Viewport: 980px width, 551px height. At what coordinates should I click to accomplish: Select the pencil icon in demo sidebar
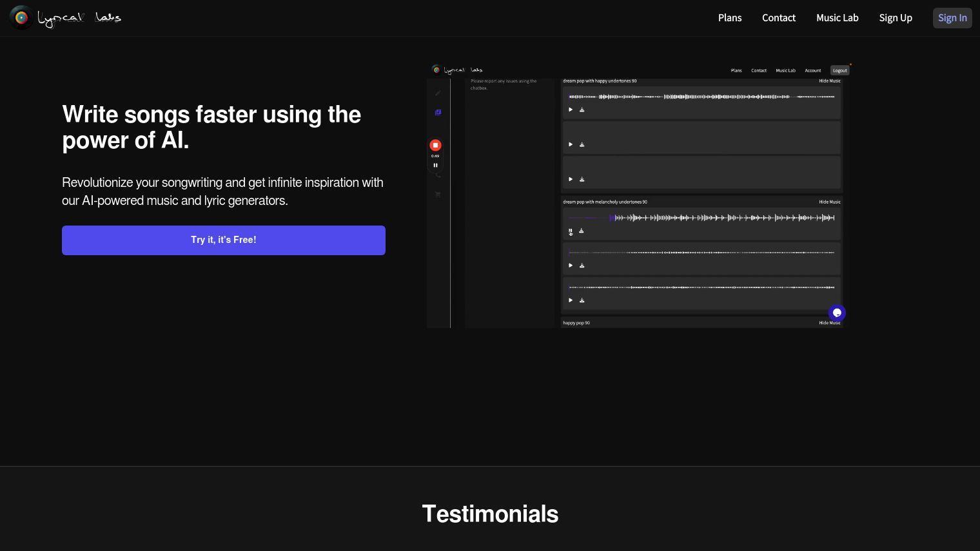click(438, 93)
